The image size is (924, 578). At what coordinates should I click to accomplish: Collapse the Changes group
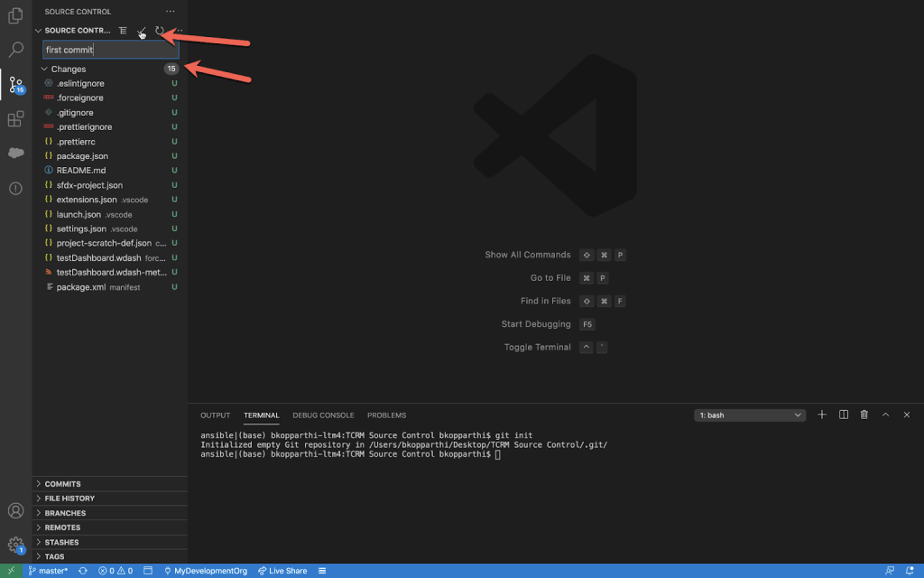pyautogui.click(x=44, y=70)
